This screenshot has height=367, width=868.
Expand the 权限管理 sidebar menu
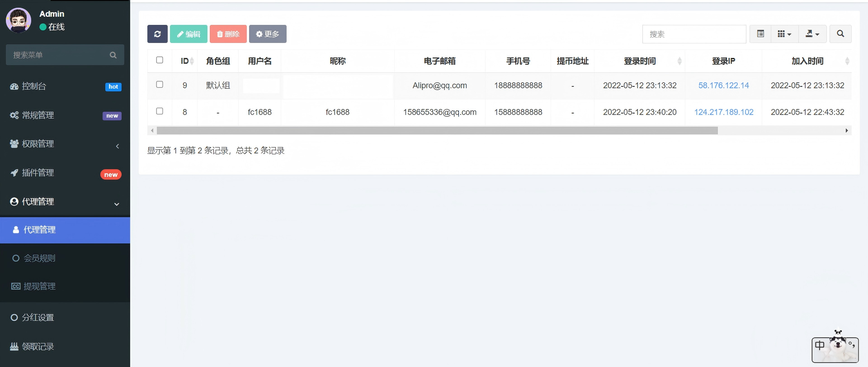point(65,144)
